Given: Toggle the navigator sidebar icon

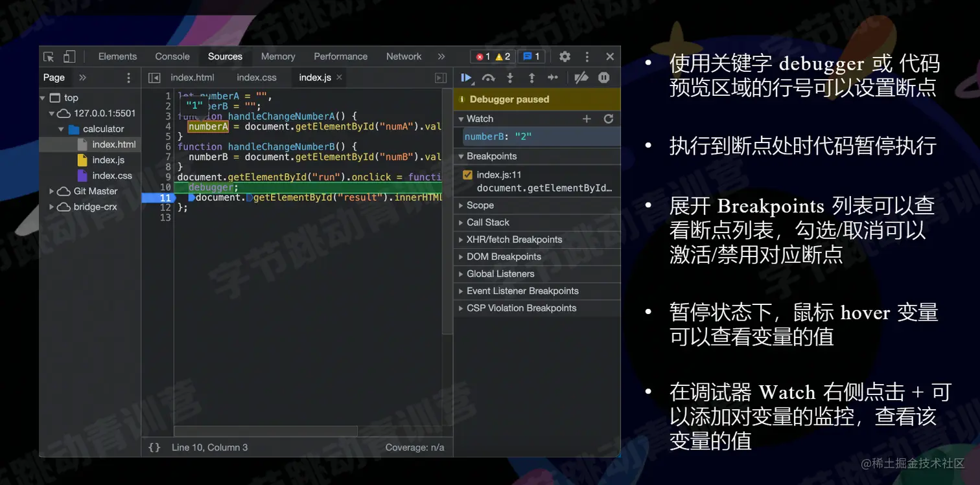Looking at the screenshot, I should pyautogui.click(x=154, y=78).
